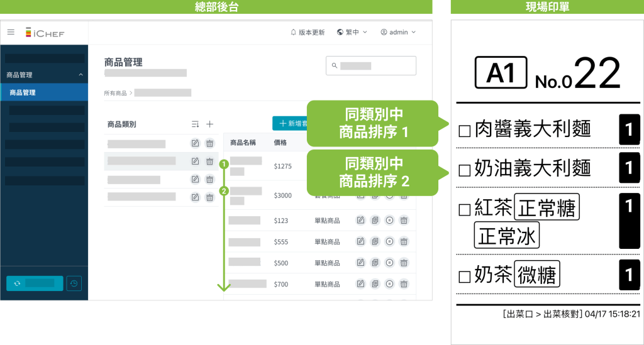Expand the admin account dropdown

[398, 32]
